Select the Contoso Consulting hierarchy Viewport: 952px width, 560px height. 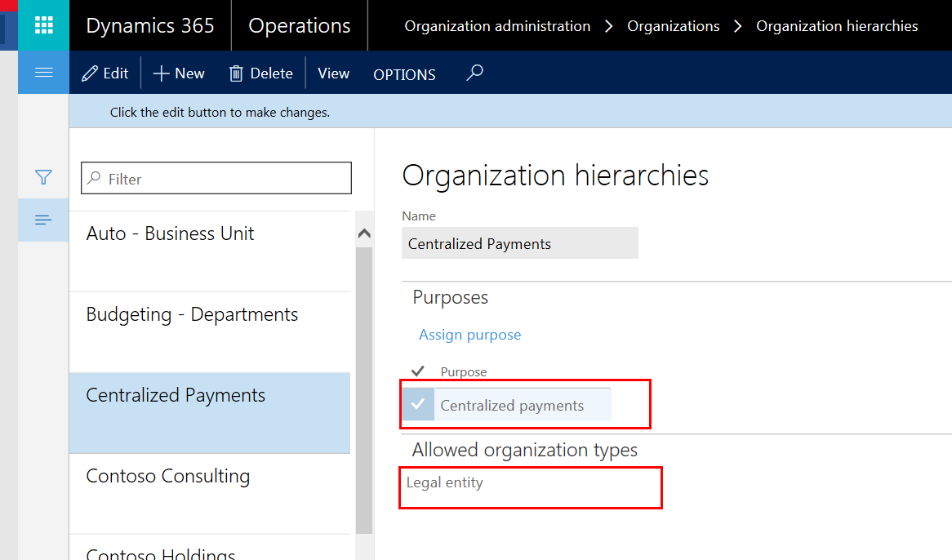(167, 475)
